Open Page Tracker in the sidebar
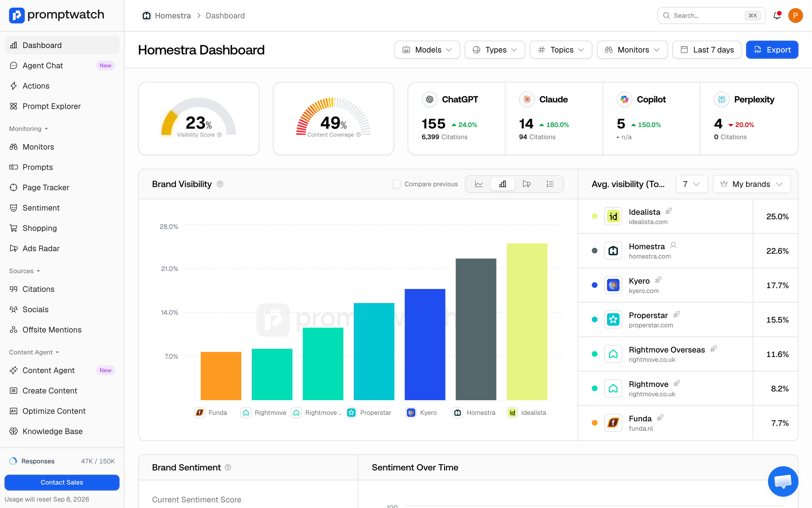The image size is (812, 508). [62, 187]
